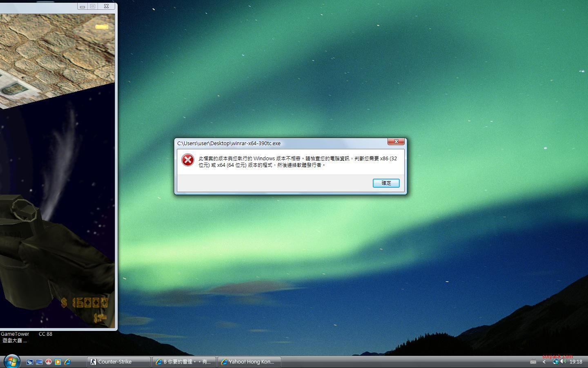
Task: Click the keyboard input tray icon
Action: point(533,362)
